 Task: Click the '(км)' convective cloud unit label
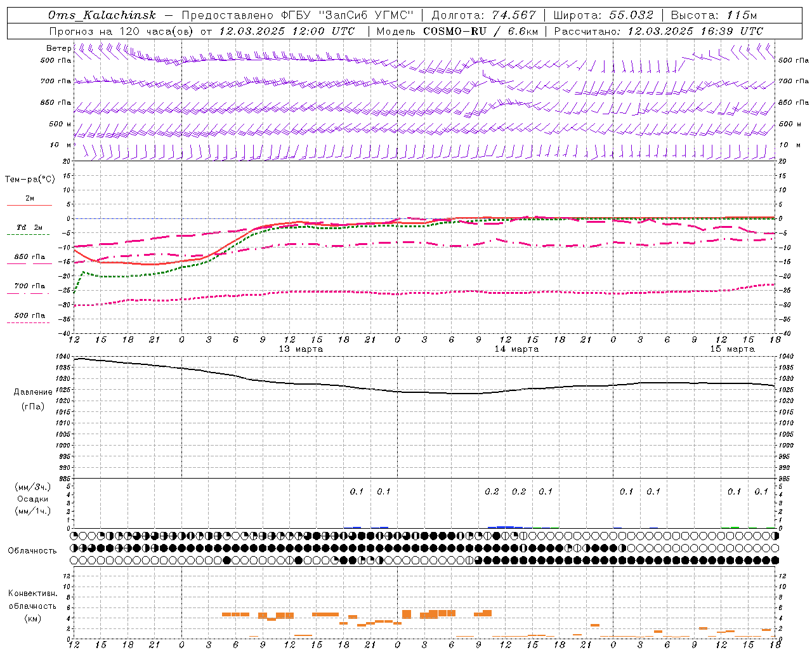point(32,618)
